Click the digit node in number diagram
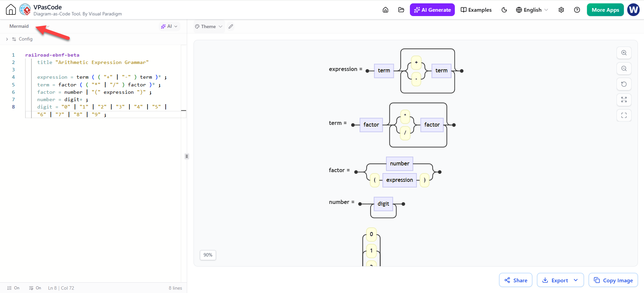 (383, 204)
